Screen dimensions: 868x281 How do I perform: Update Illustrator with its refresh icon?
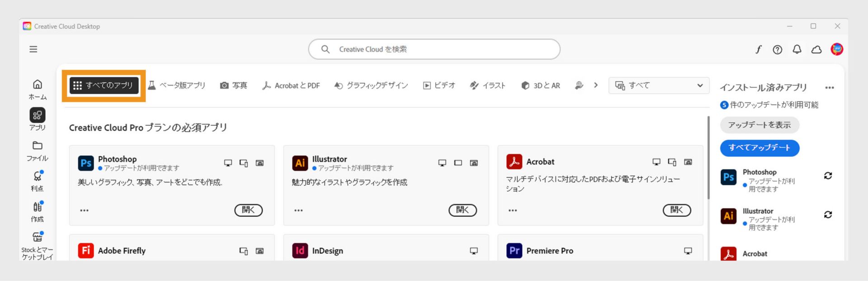coord(828,214)
